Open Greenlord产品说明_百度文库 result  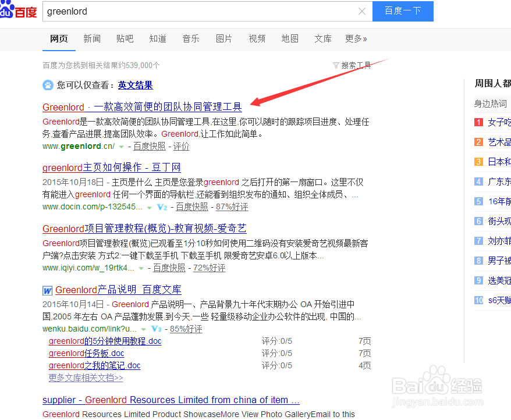pos(118,289)
